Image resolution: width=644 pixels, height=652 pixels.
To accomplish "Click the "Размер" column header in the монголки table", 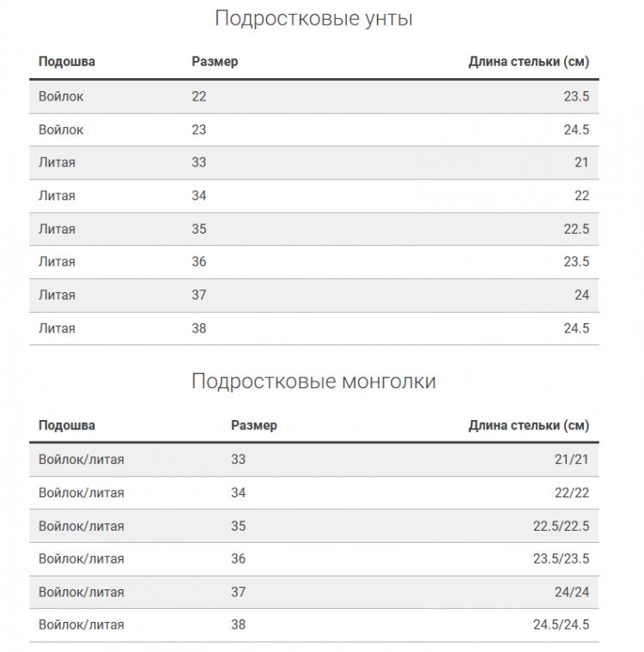I will click(x=254, y=425).
